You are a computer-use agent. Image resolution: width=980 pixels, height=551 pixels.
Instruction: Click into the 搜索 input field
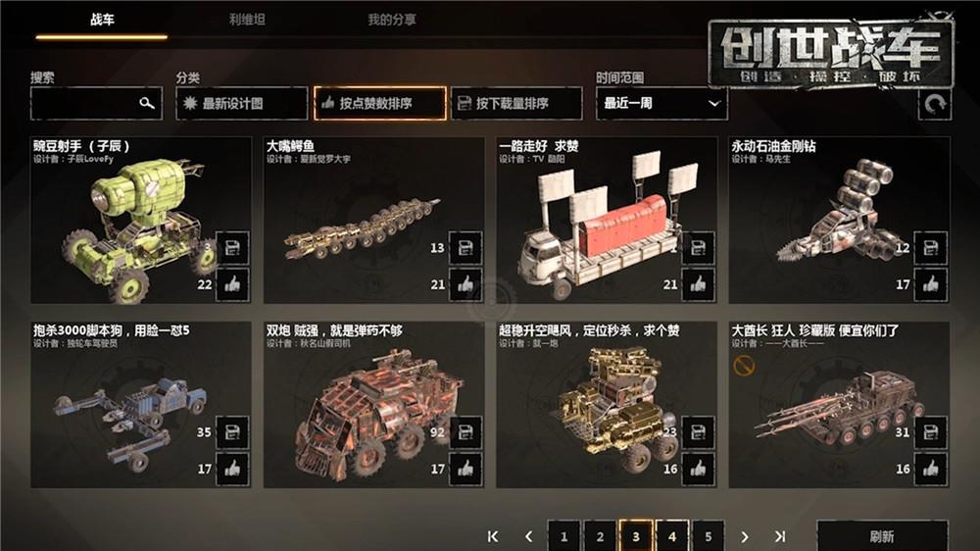tap(96, 103)
